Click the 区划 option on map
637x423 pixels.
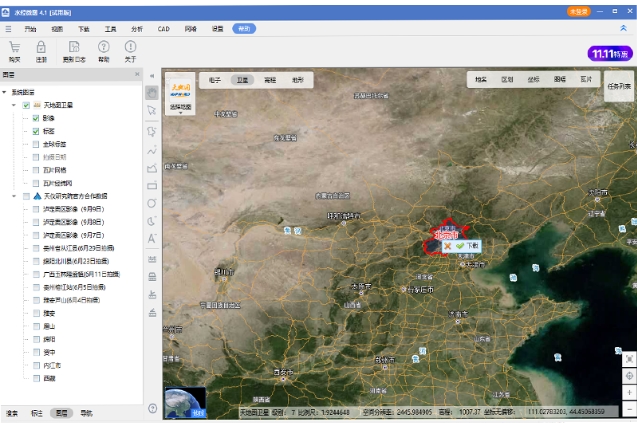(x=507, y=79)
